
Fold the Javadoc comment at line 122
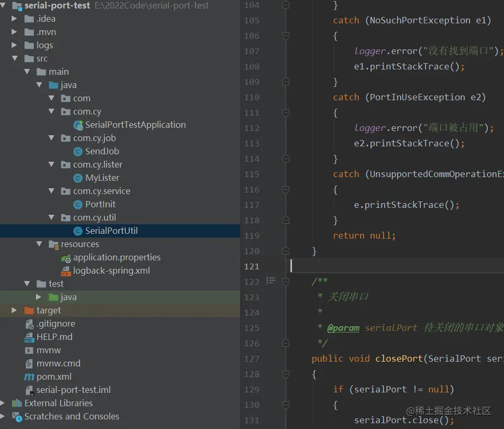[286, 282]
